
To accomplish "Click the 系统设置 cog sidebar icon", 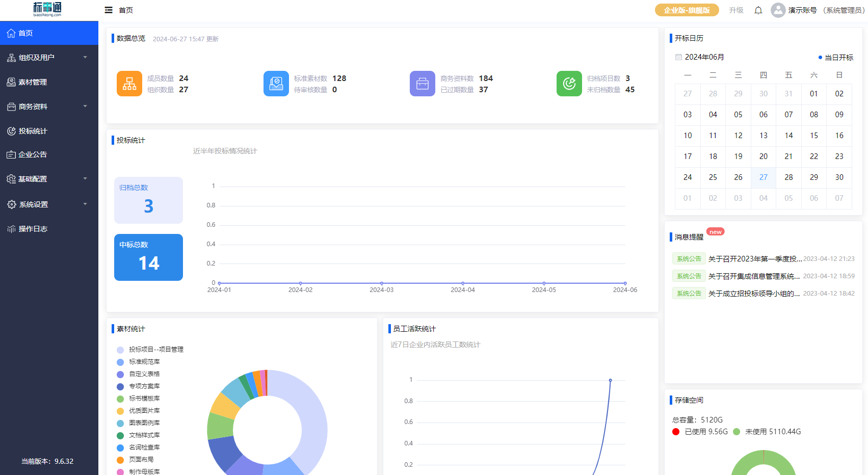I will tap(11, 204).
